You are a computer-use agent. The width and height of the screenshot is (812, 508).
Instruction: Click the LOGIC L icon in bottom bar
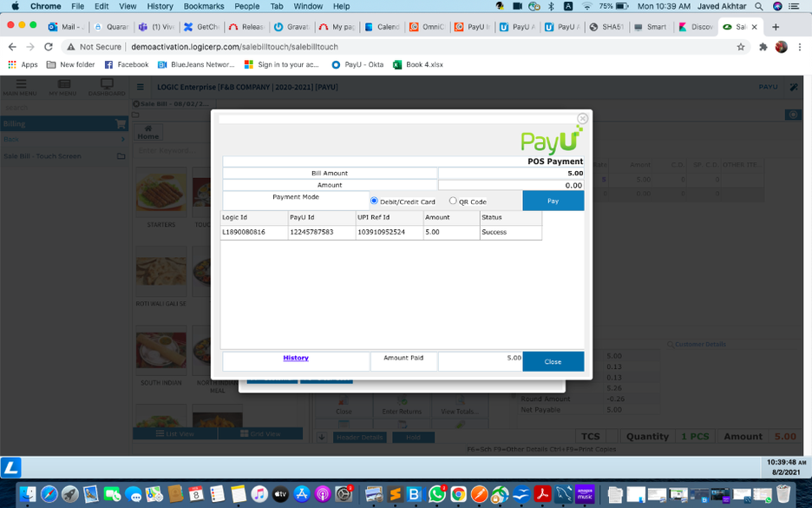pyautogui.click(x=11, y=467)
